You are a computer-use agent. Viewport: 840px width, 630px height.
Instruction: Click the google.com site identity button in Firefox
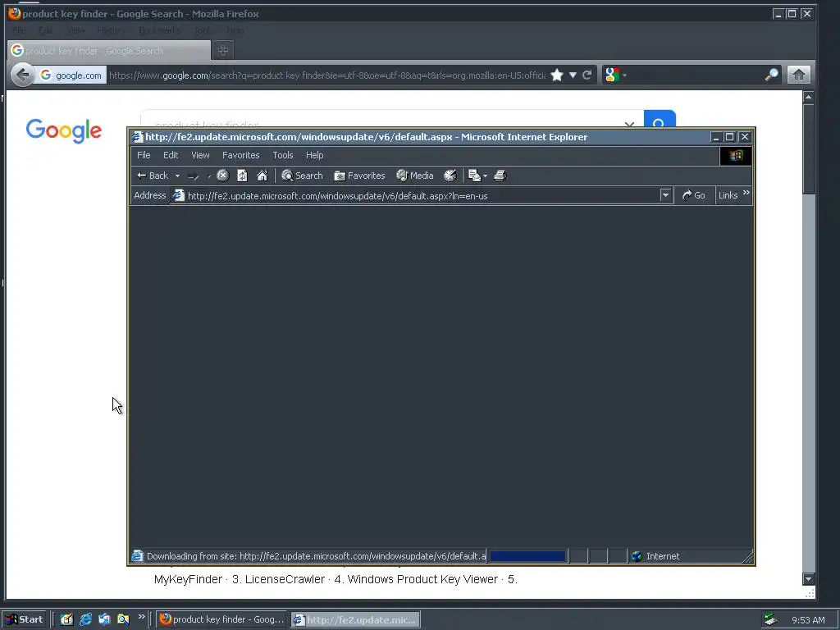[x=71, y=75]
